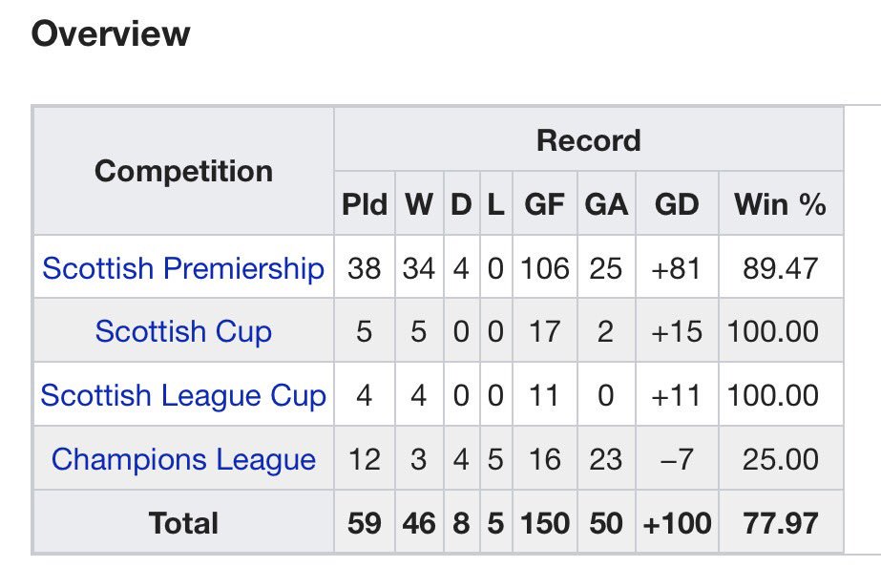Click the 89.47 win percentage cell

tap(781, 268)
